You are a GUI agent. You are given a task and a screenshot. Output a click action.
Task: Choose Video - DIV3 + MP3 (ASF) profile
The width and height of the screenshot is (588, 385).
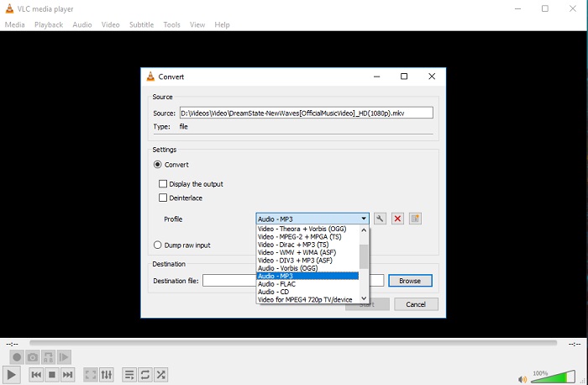307,261
